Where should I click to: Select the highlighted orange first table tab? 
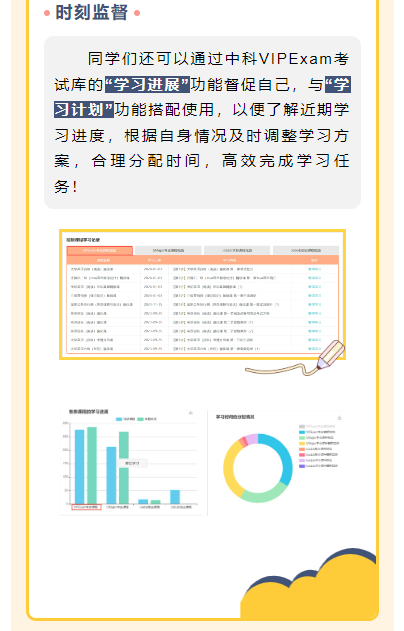[x=99, y=250]
